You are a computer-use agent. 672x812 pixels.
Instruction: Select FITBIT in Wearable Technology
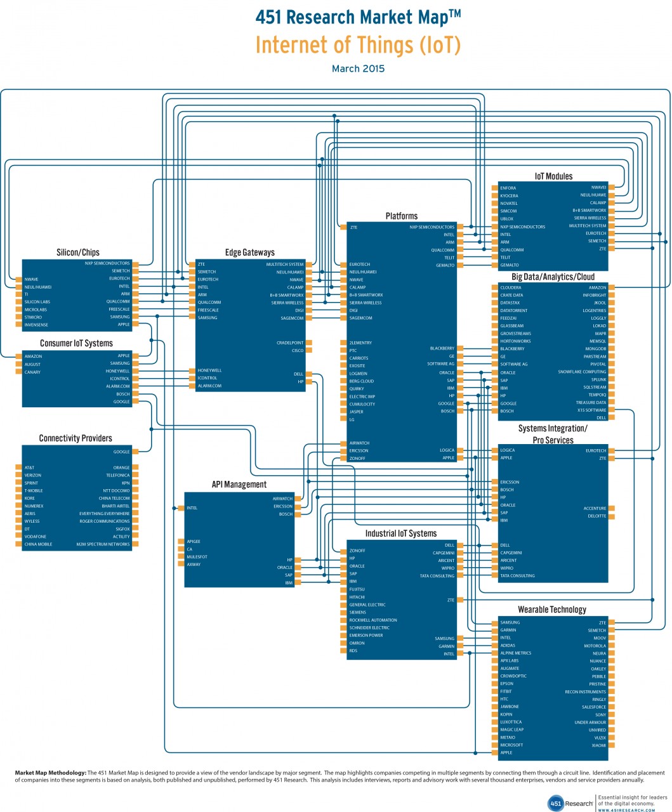506,691
